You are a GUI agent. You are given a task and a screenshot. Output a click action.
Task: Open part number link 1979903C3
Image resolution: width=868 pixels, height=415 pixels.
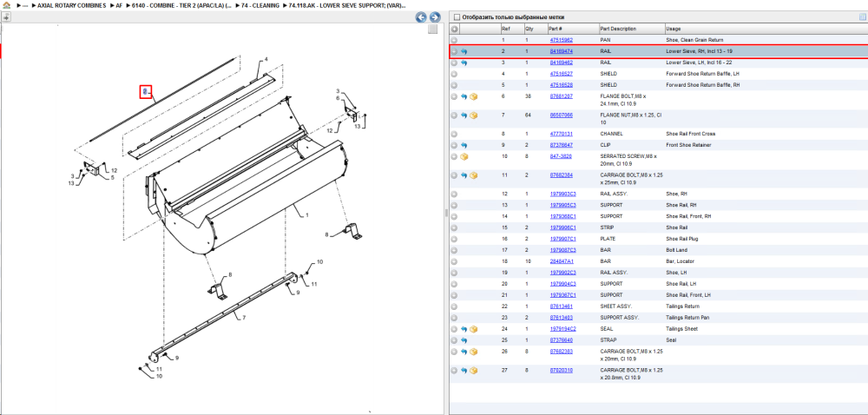562,194
